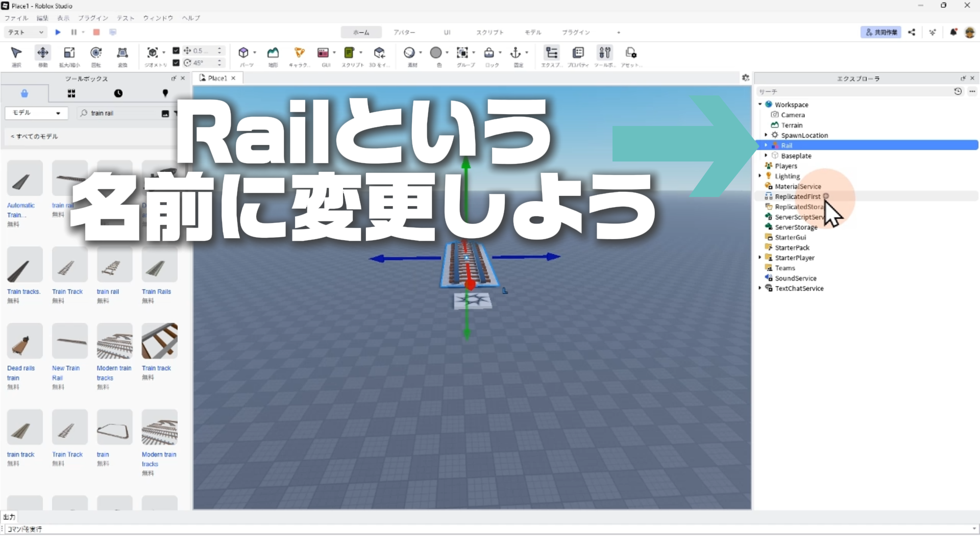Click the Collaborate button

[x=881, y=32]
